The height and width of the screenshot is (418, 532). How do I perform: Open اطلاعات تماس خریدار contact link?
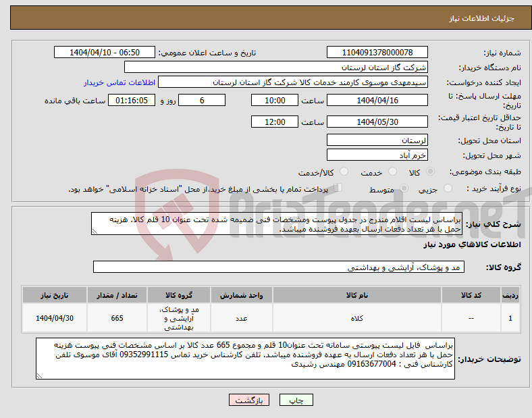coord(119,82)
